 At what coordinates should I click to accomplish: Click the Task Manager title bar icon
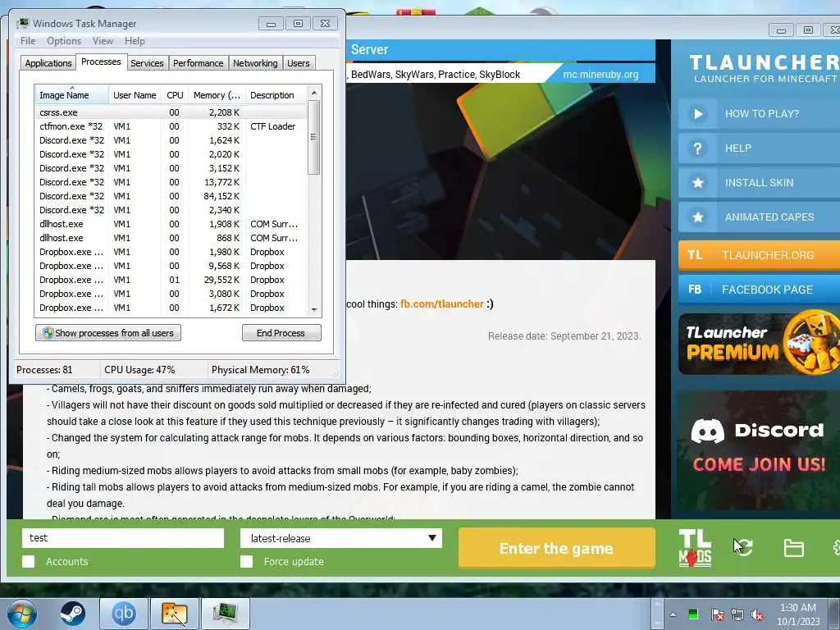click(22, 23)
